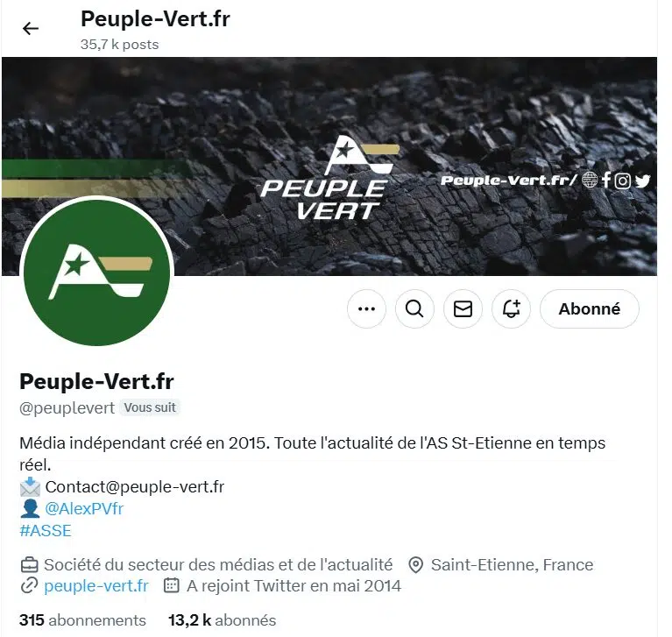Click the Saint-Etienne location pin icon

point(415,565)
